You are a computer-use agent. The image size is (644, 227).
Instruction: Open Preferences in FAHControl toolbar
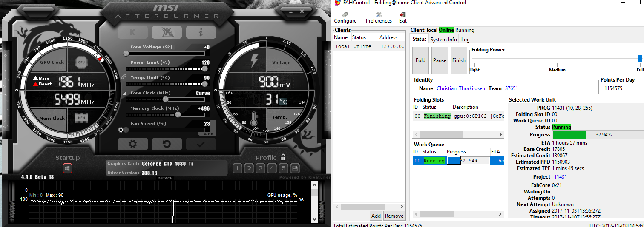tap(379, 17)
